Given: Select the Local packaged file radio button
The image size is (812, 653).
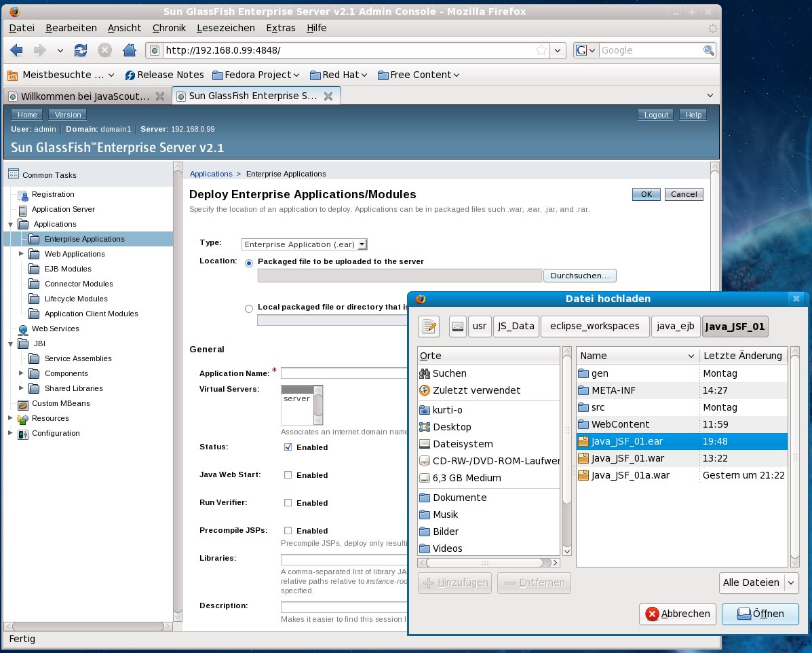Looking at the screenshot, I should (249, 308).
